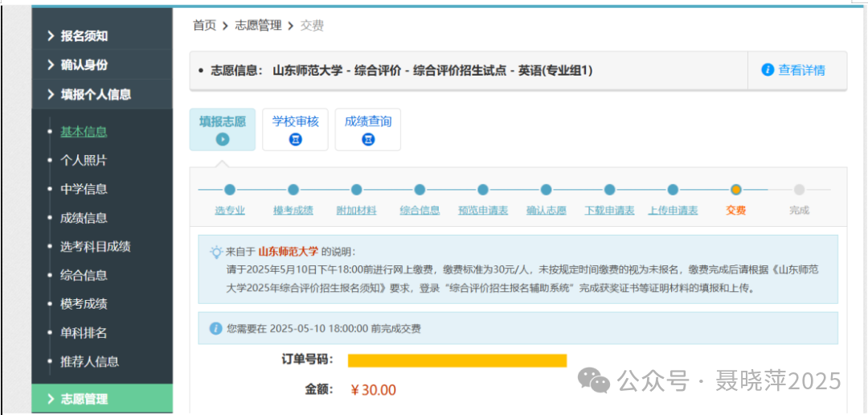This screenshot has height=415, width=868.
Task: Click the yellow bar covering the order number
Action: point(457,360)
